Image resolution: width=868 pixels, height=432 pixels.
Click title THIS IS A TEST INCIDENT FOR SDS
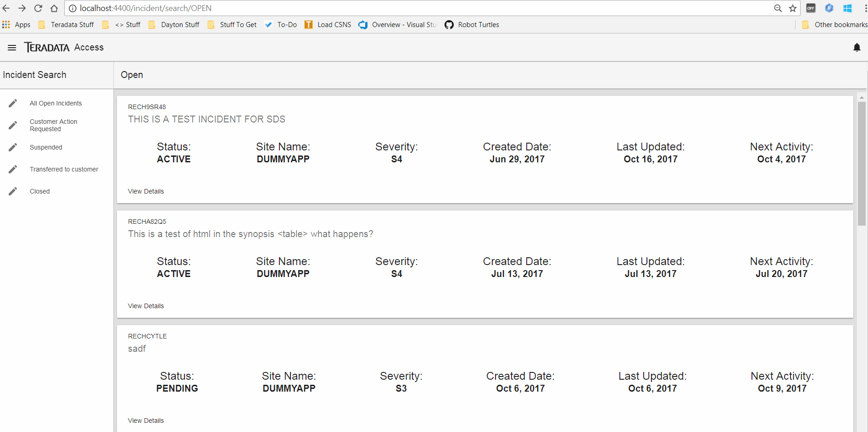[x=206, y=119]
